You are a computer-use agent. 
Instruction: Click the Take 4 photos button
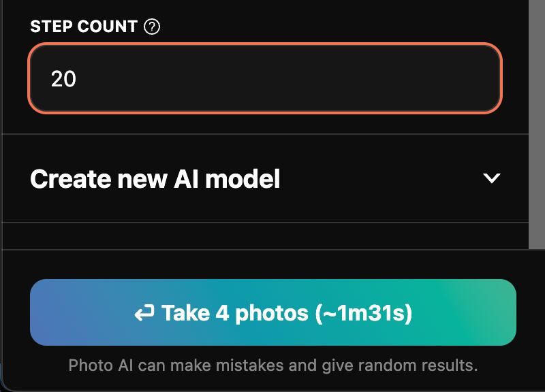[x=273, y=312]
